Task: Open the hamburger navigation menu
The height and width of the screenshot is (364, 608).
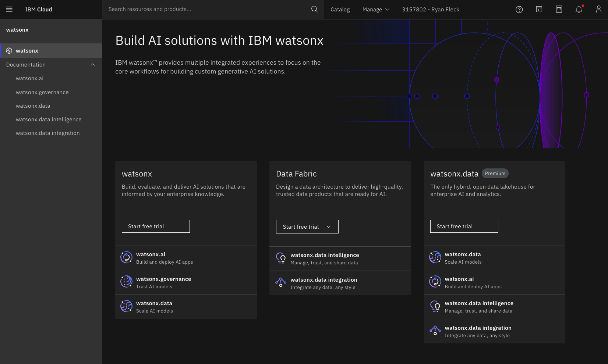Action: click(x=9, y=9)
